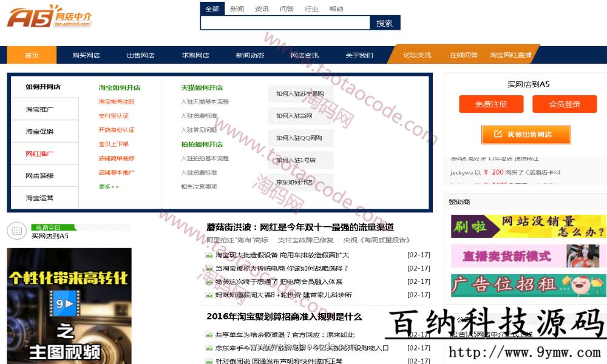The width and height of the screenshot is (607, 364).
Task: Click image icon before 物美这次终于想通了 headline
Action: pos(209,281)
